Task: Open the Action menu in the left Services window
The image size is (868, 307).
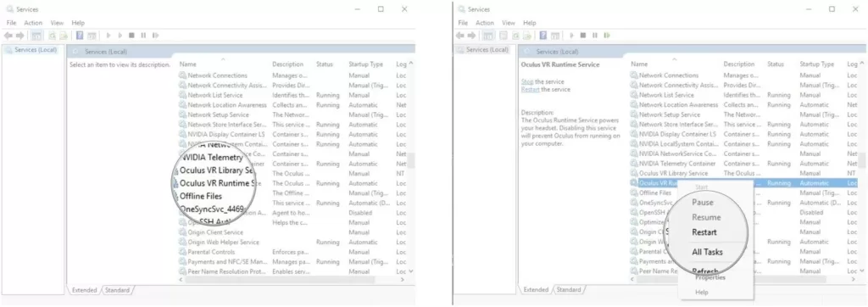Action: pos(33,23)
